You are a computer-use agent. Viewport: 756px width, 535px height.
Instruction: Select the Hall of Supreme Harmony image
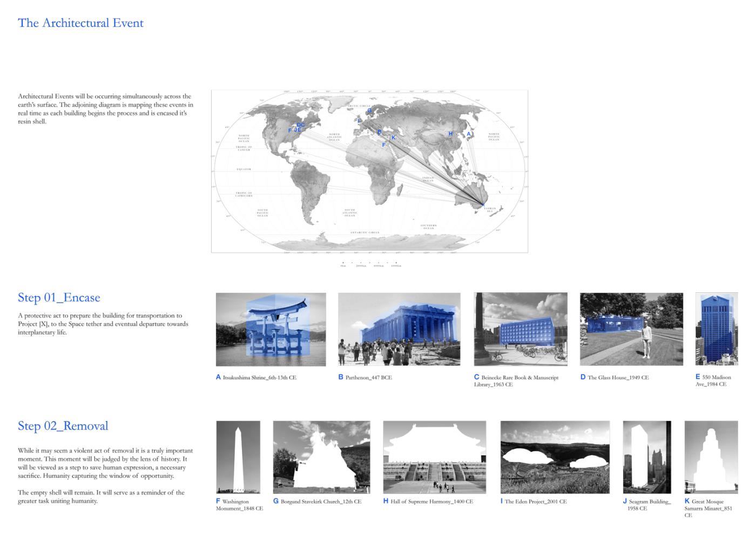(x=435, y=457)
